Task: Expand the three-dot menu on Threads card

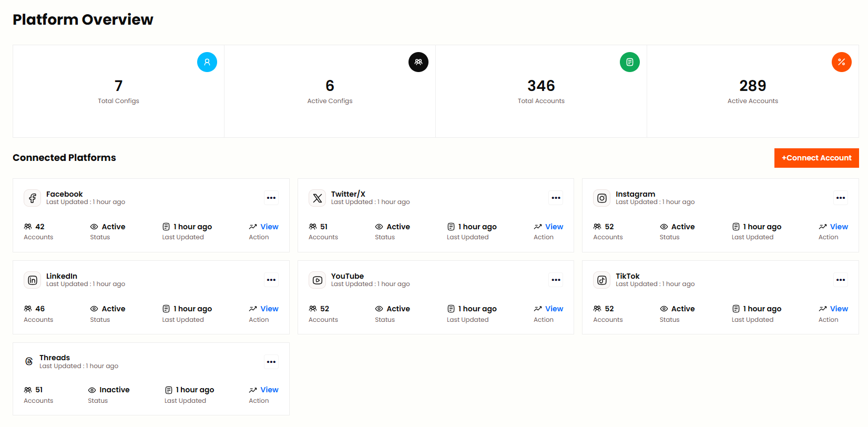Action: [x=271, y=362]
